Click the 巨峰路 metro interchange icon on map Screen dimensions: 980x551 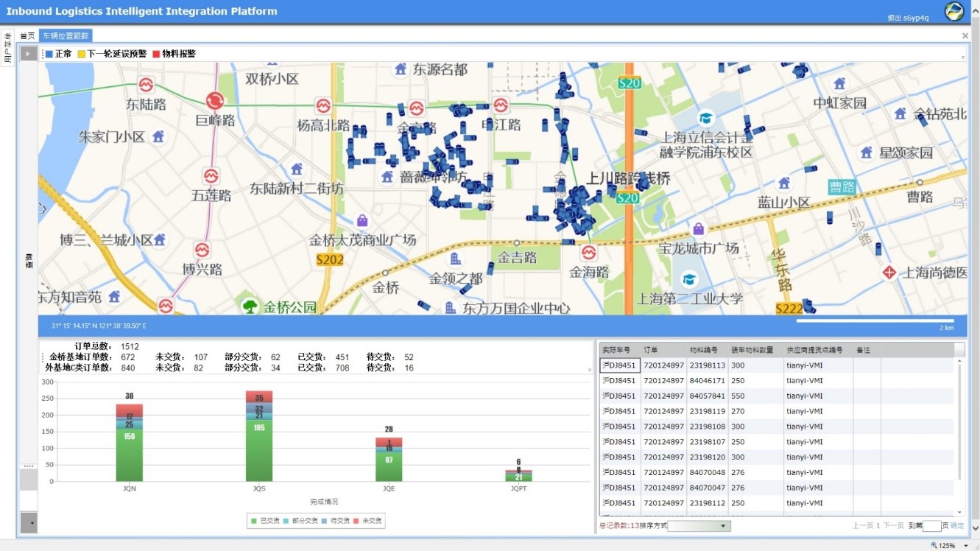coord(215,101)
